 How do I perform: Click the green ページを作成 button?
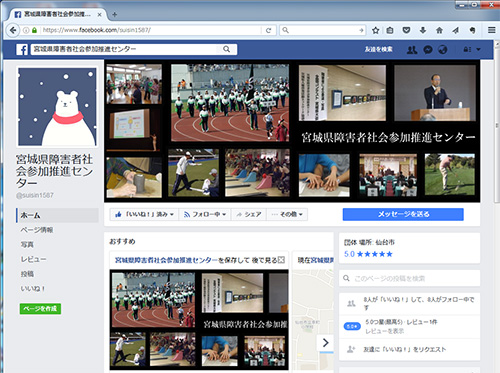40,309
